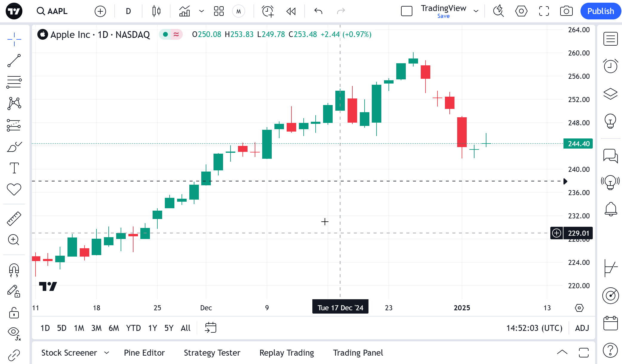Open the candlestick chart style selector
This screenshot has height=364, width=622.
[x=156, y=11]
